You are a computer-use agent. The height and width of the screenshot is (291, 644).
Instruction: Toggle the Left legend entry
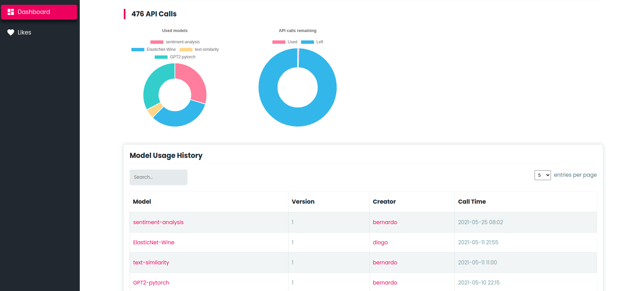point(312,42)
